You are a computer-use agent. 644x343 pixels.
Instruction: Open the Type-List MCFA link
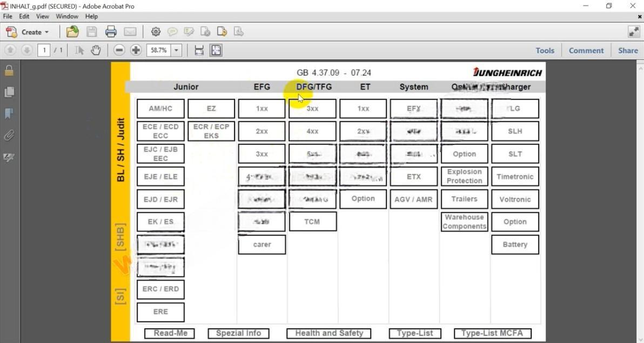(492, 333)
